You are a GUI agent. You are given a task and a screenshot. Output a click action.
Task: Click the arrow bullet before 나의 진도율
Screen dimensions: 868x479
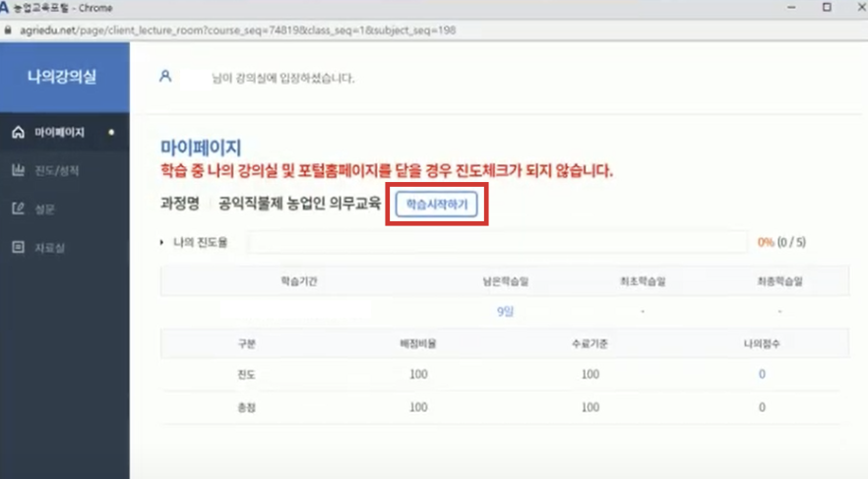pyautogui.click(x=161, y=242)
